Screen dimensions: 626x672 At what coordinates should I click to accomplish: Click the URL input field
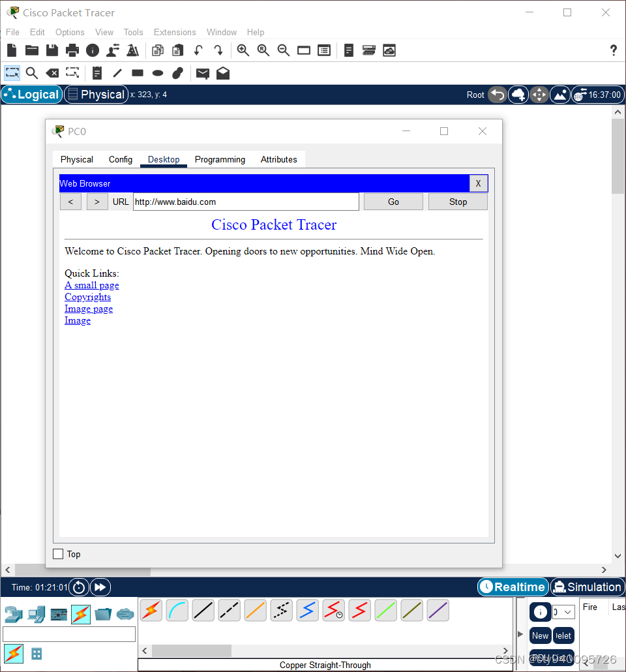pos(246,202)
